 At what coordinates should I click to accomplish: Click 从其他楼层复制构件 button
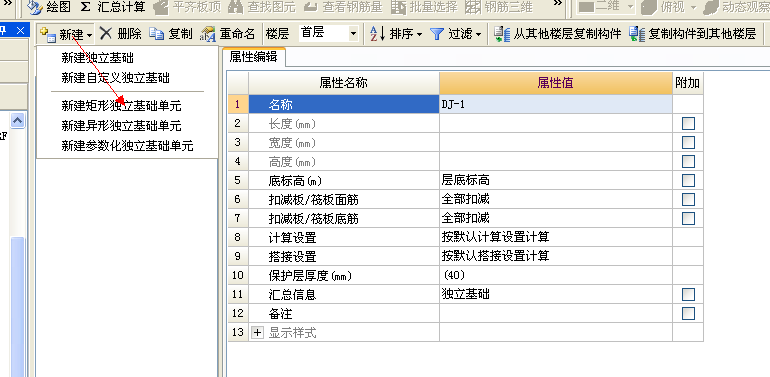557,34
